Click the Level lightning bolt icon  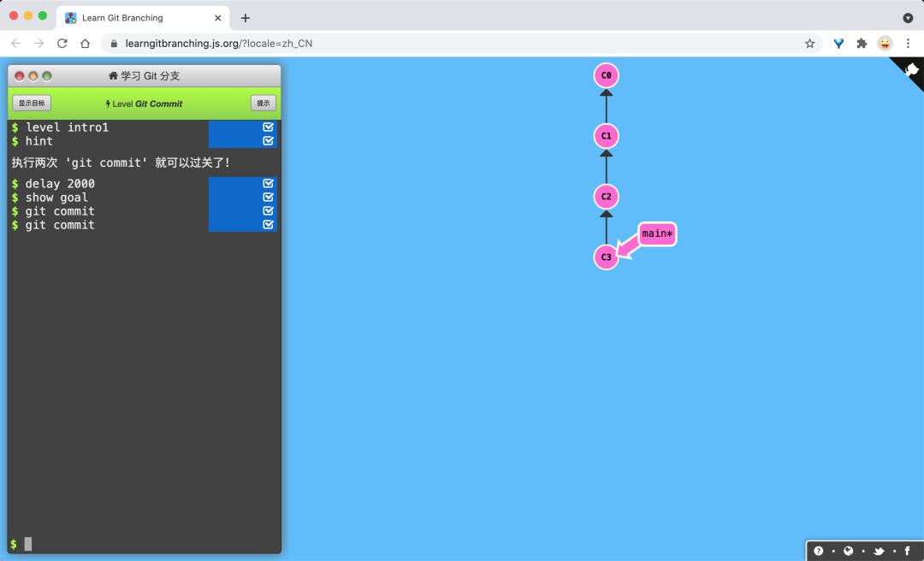tap(108, 103)
